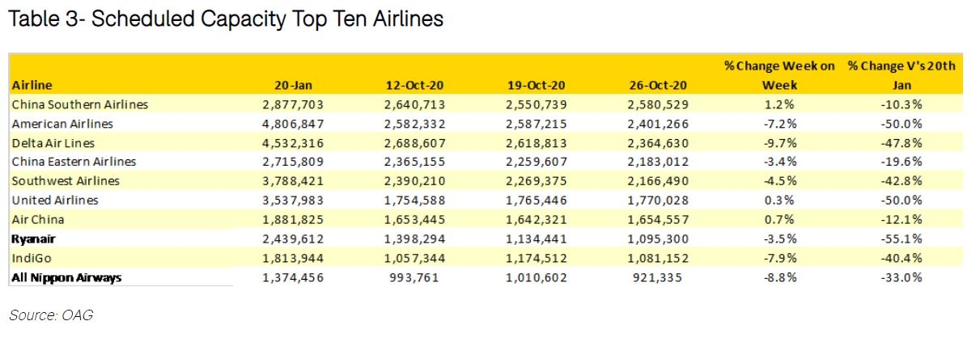
Task: Select the Delta Air Lines cell
Action: (x=55, y=143)
